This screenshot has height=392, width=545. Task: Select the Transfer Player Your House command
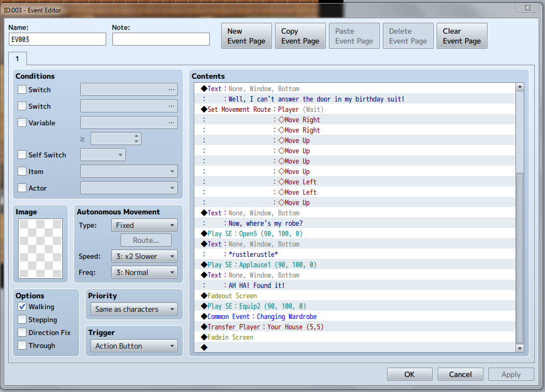pyautogui.click(x=354, y=327)
